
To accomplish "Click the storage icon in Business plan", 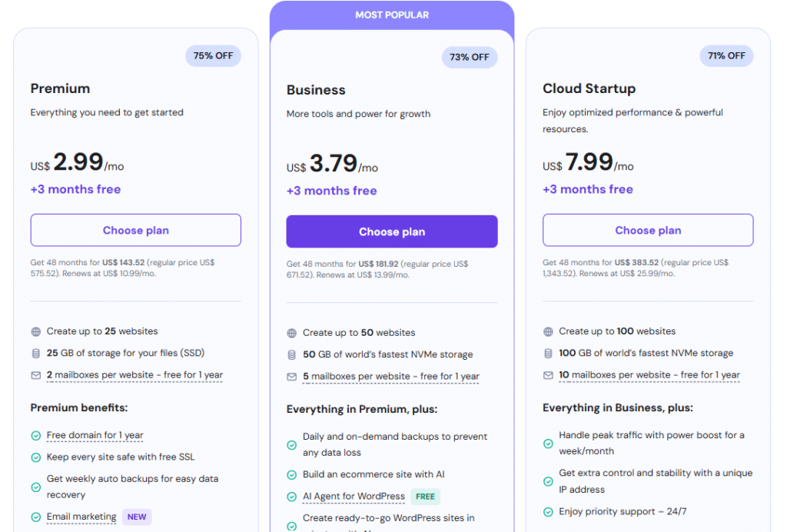I will 291,355.
